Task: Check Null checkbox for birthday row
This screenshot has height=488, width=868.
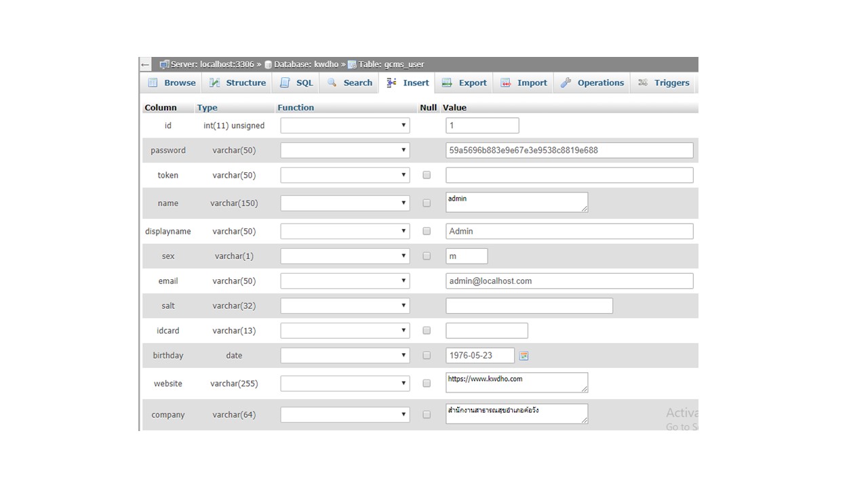Action: pos(427,355)
